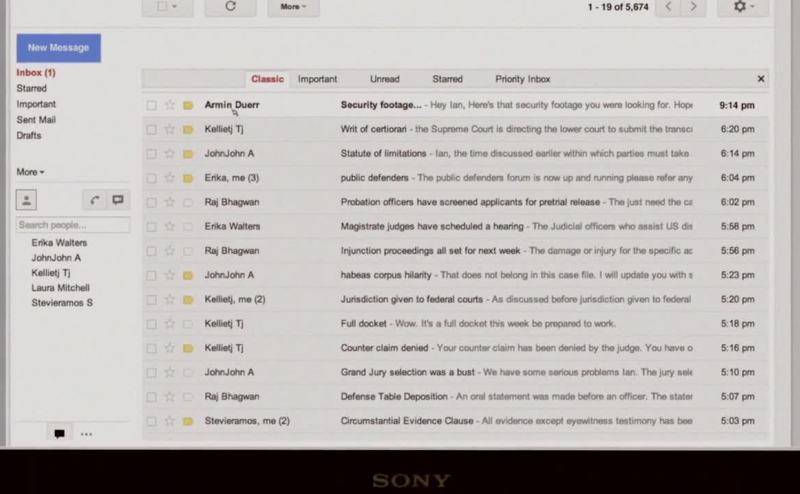Switch to the Priority Inbox tab
The image size is (800, 494).
(x=522, y=79)
